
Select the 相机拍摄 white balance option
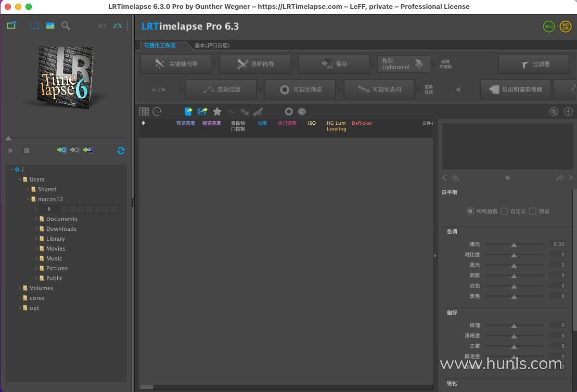point(470,211)
